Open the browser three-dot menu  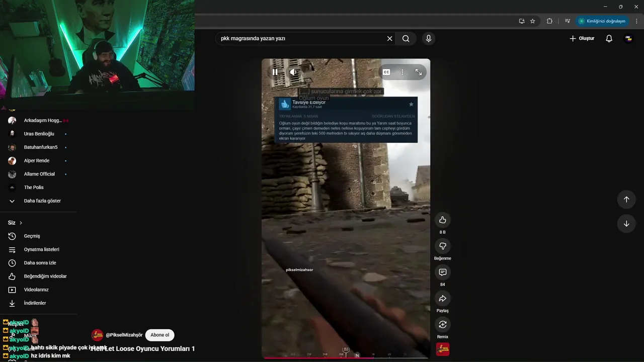click(637, 21)
